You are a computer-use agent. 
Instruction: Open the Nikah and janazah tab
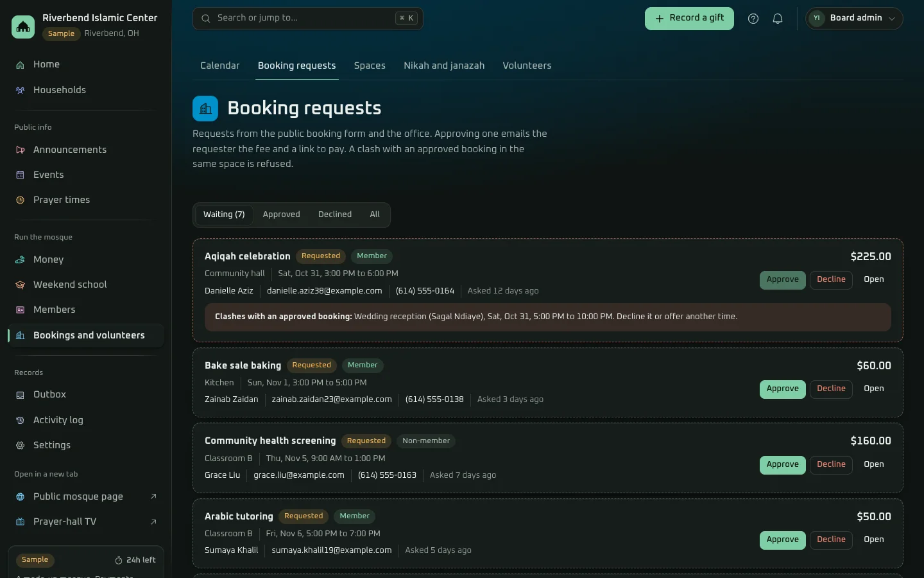(x=444, y=66)
